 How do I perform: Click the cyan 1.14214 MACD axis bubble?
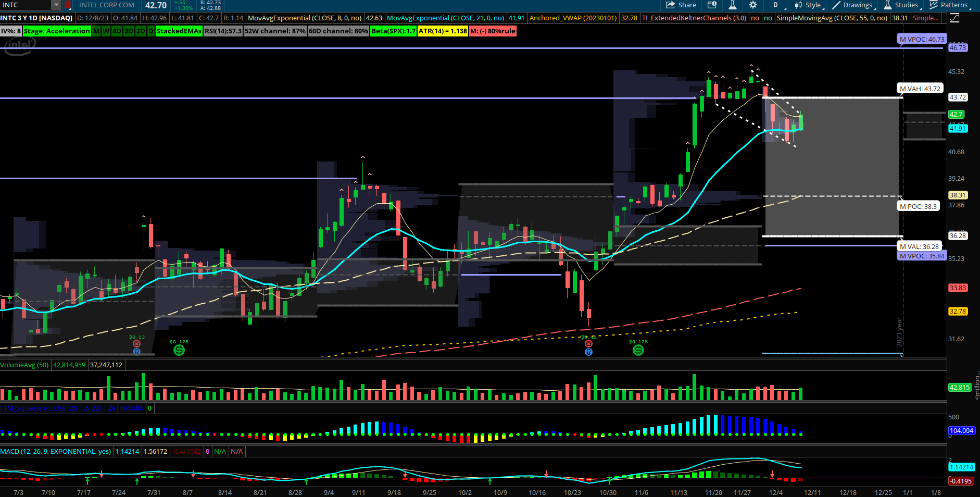[961, 467]
